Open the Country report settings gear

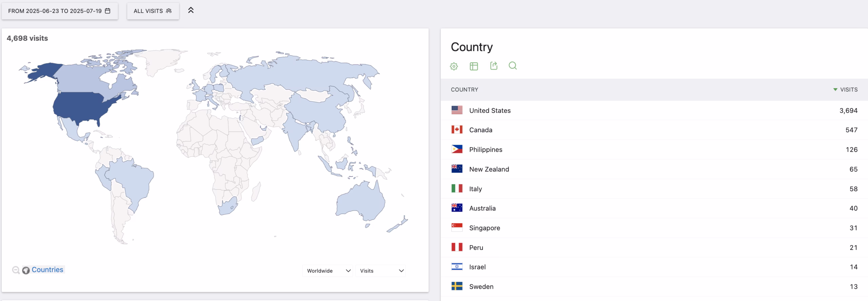point(454,66)
